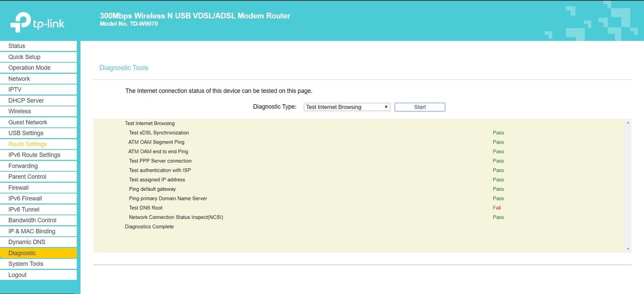Click 'Test authentication with ISP' text
Screen dimensions: 644x294
click(160, 170)
